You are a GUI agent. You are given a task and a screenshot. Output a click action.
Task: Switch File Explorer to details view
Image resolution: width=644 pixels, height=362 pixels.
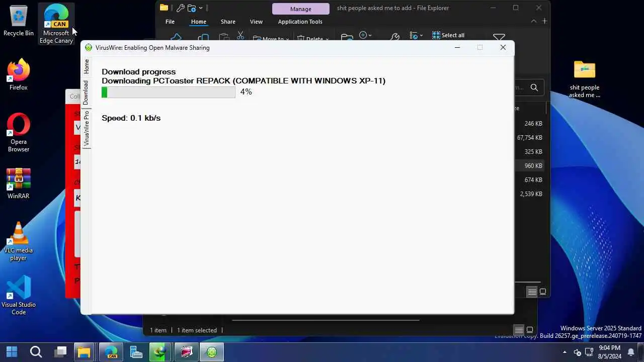532,292
